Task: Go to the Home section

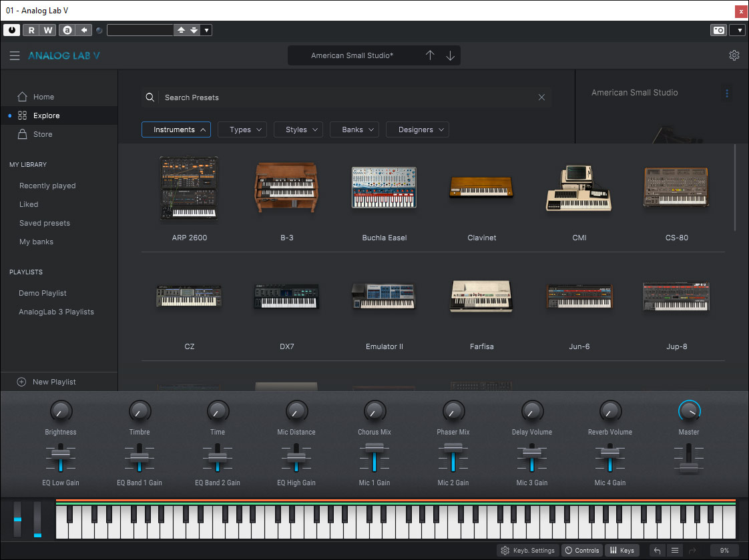Action: (x=43, y=97)
